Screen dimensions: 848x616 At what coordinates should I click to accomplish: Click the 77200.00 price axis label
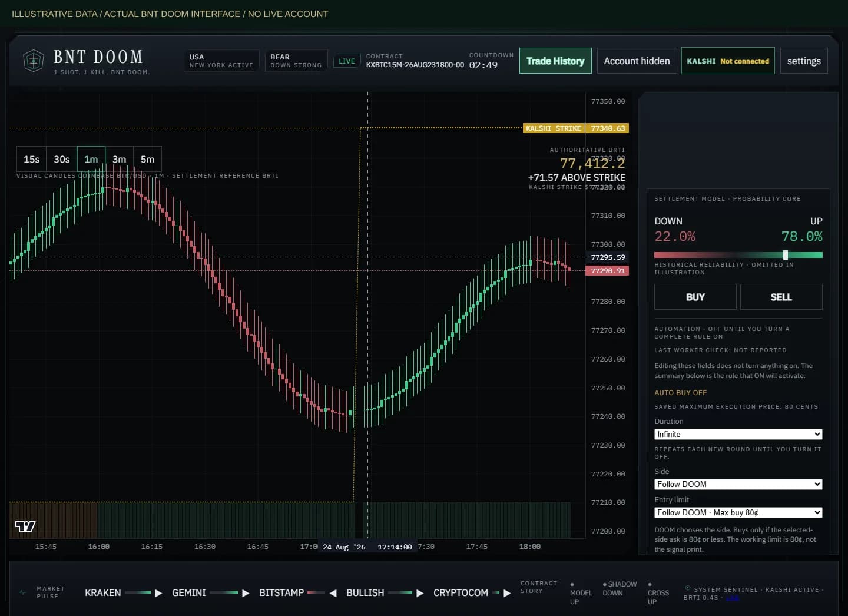pos(608,531)
